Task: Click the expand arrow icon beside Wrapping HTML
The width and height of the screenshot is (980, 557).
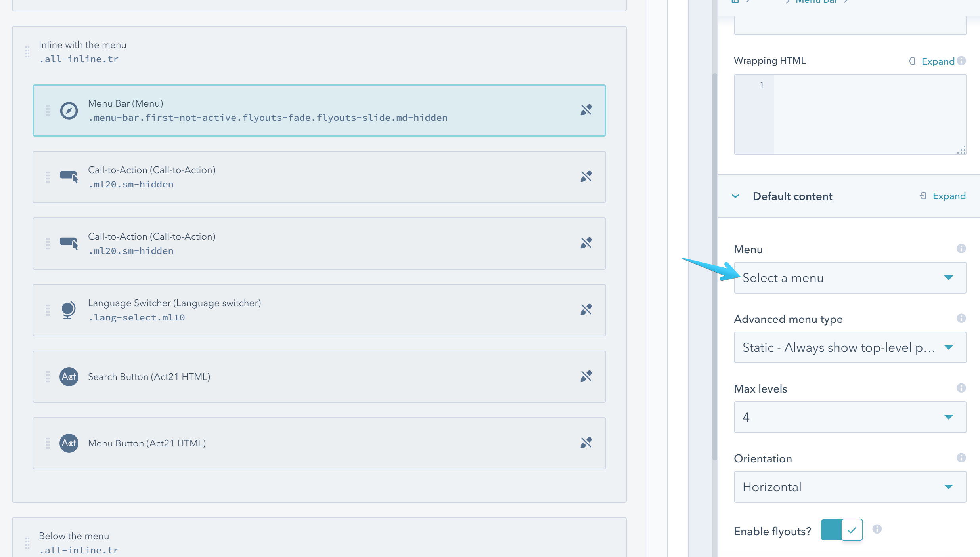Action: 911,61
